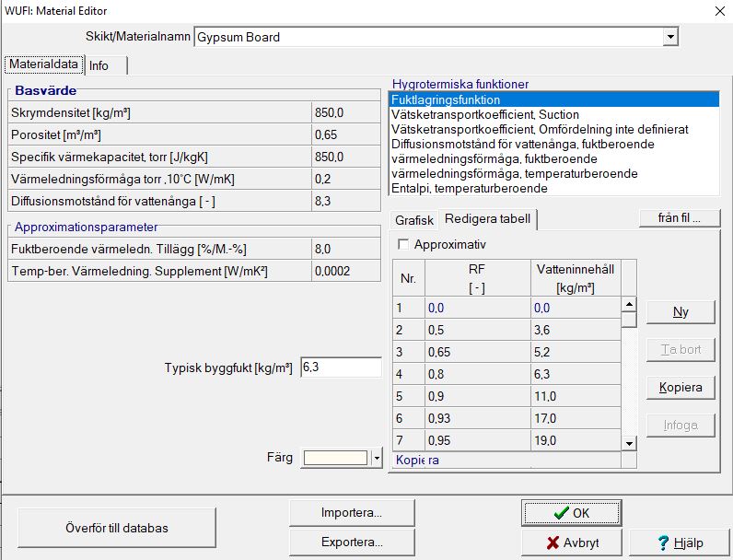Open the Grafisk tab
Screen dimensions: 733x560
tap(414, 220)
